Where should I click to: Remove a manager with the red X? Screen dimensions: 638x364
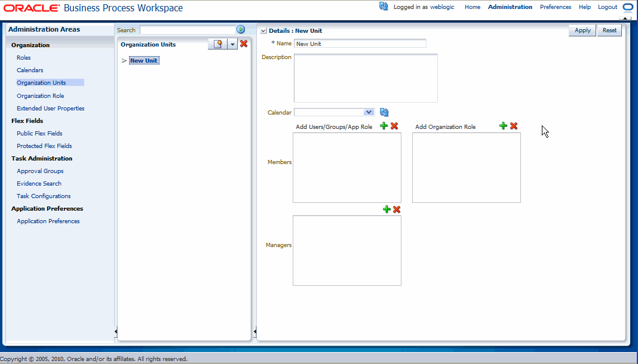coord(397,209)
